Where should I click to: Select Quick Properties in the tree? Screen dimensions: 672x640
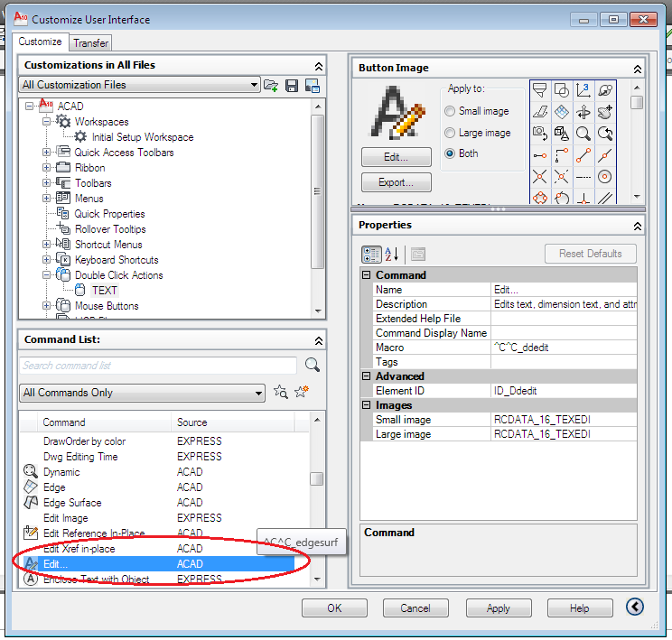(109, 214)
